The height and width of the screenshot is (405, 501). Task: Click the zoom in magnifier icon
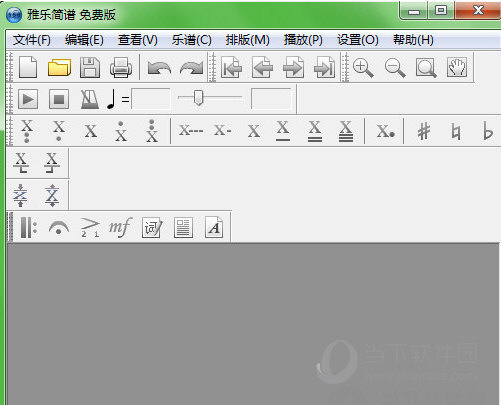[x=363, y=68]
